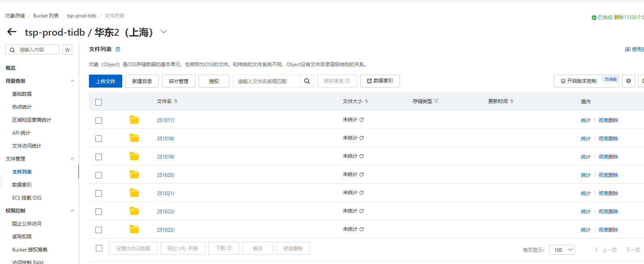Sort by 文件大小 column sort icon
Screen dimensions: 644x264
coord(367,101)
